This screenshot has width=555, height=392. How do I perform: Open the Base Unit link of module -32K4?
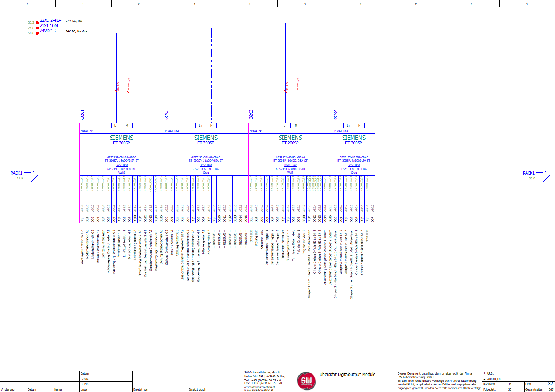pos(354,165)
